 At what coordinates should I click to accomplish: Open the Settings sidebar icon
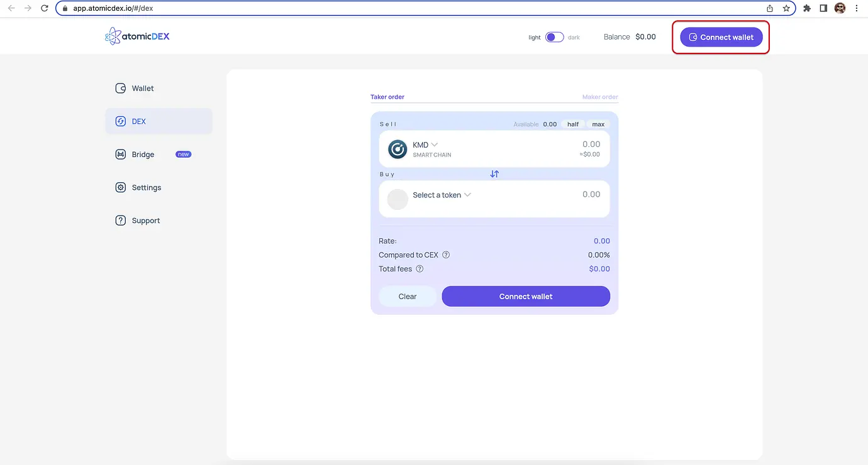[x=120, y=187]
